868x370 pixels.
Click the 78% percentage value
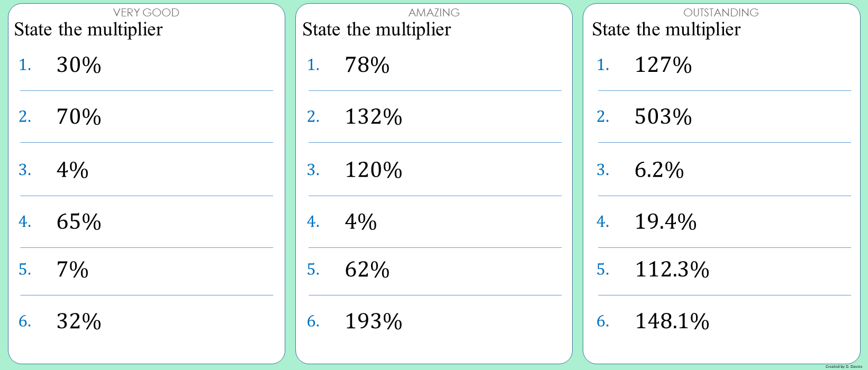pyautogui.click(x=367, y=65)
